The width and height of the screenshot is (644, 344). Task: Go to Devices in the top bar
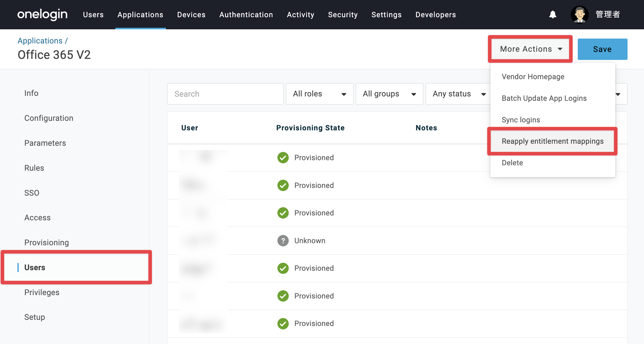[x=191, y=15]
